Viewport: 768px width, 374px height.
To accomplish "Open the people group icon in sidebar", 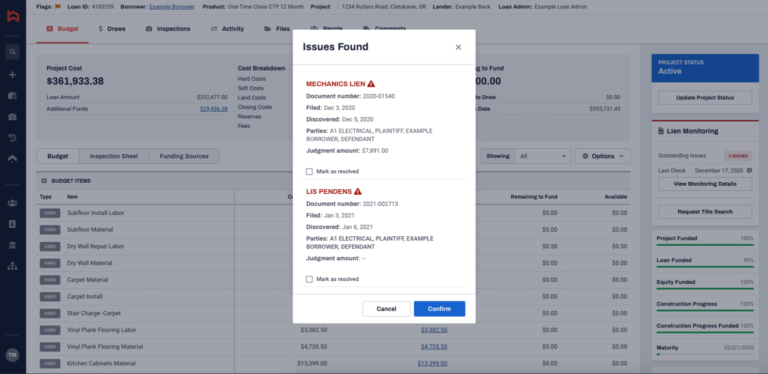I will tap(13, 203).
